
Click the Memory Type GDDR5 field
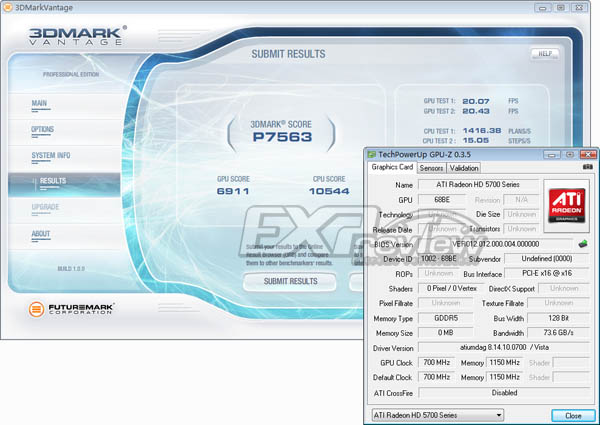(x=446, y=318)
